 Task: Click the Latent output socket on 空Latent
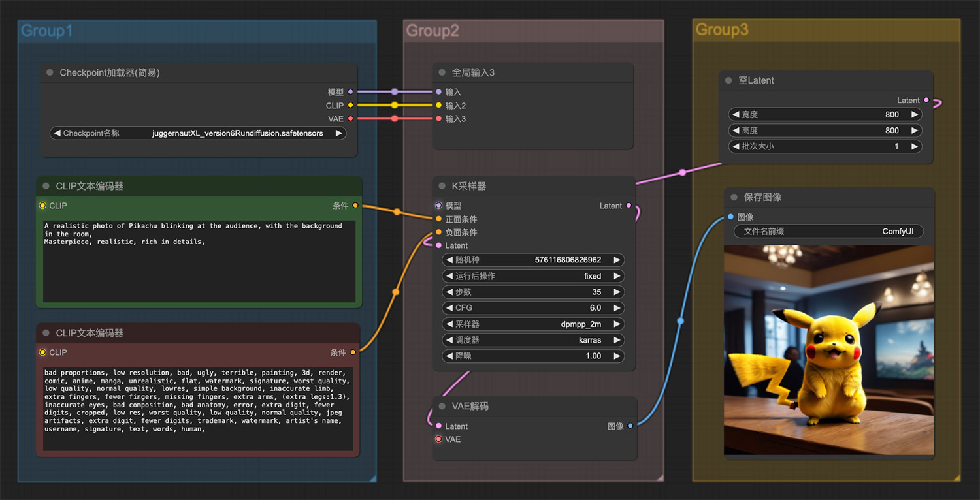pos(926,101)
